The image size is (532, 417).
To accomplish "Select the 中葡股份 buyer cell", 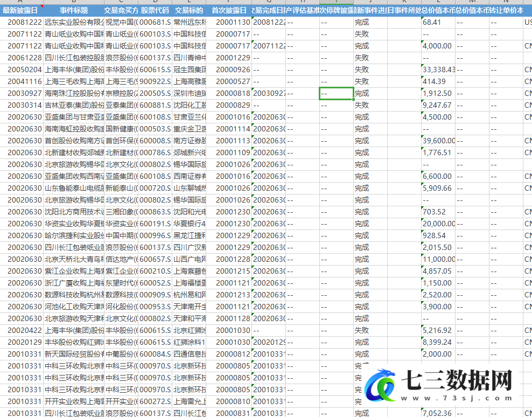I will [121, 354].
